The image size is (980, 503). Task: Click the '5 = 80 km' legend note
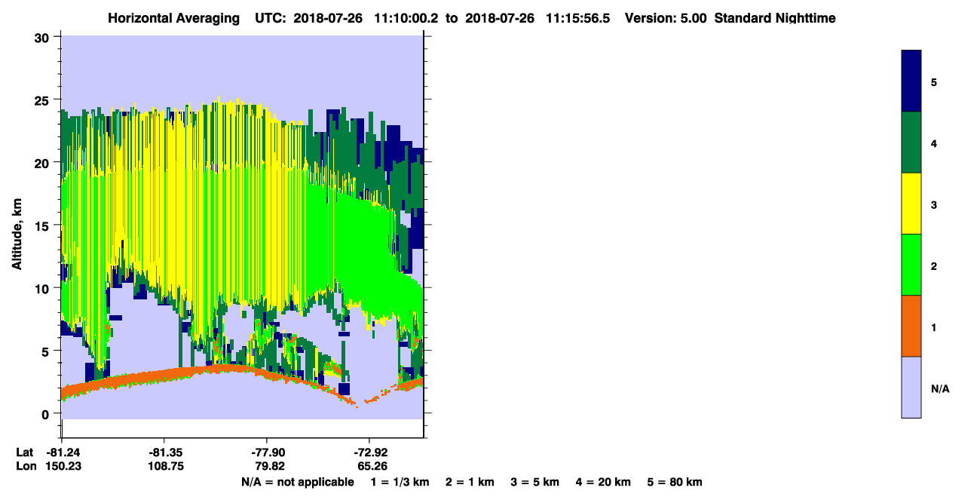click(675, 482)
